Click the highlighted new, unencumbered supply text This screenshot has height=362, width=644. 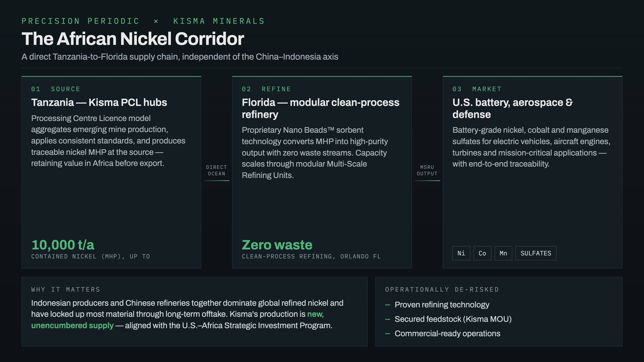tap(177, 320)
